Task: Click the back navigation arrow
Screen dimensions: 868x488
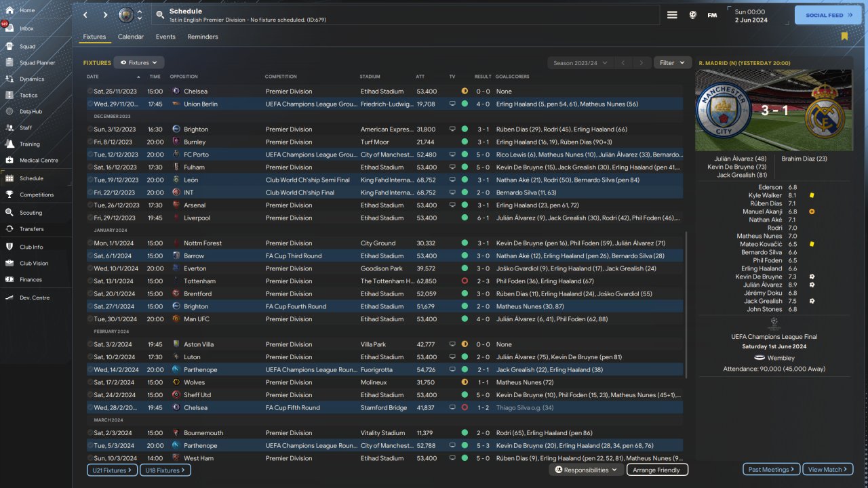Action: pyautogui.click(x=85, y=15)
